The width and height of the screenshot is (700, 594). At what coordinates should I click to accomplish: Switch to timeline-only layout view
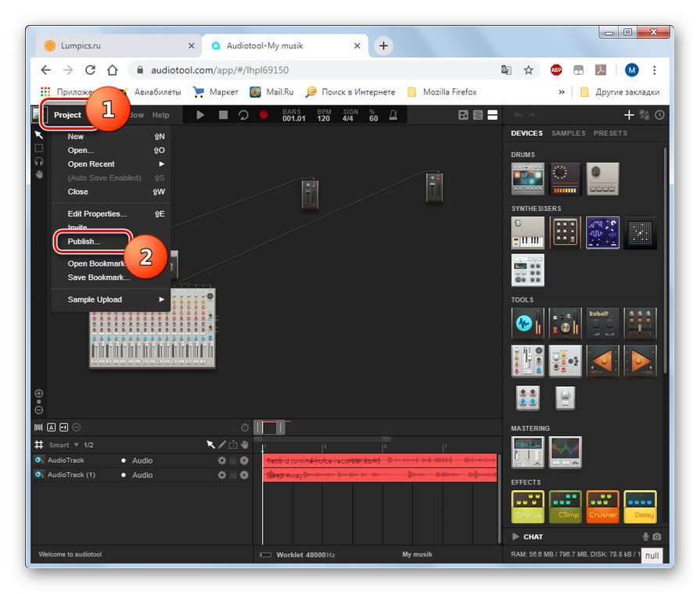click(x=478, y=115)
